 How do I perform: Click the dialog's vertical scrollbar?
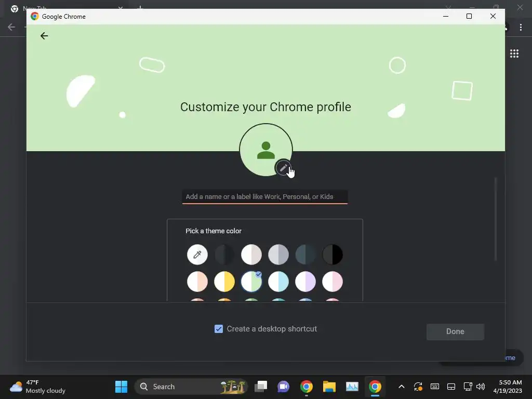496,219
